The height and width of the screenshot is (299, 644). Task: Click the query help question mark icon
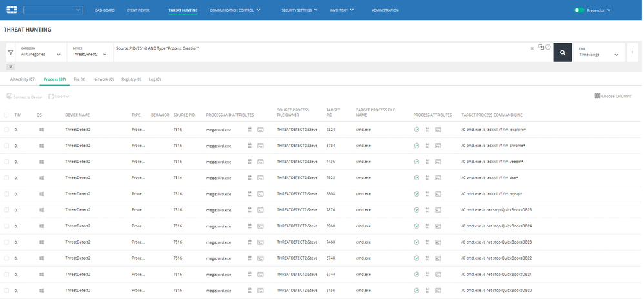tap(548, 47)
